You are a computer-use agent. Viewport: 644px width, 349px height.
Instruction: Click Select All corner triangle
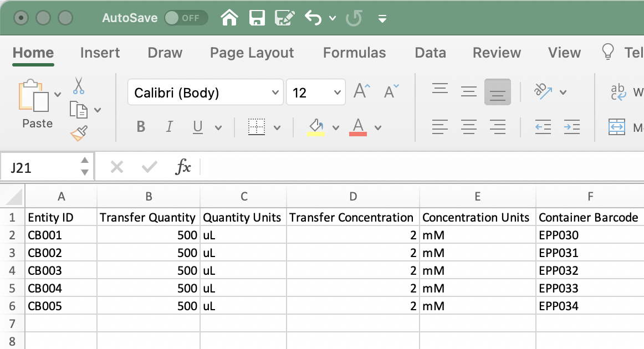(x=13, y=196)
